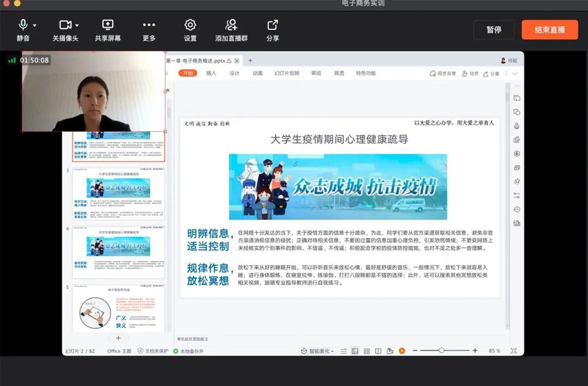
Task: Toggle the notes pane icon in status bar
Action: tap(343, 351)
